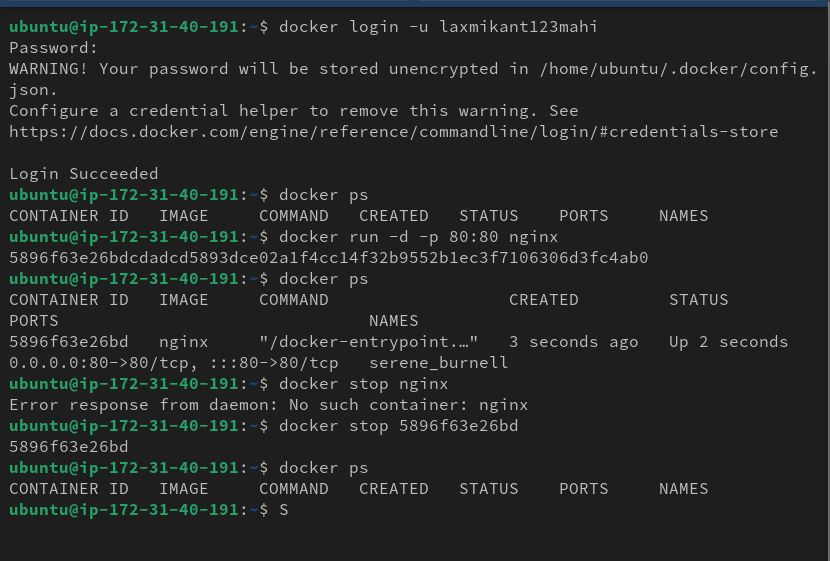Click the No such container error message
The width and height of the screenshot is (830, 561).
pos(268,405)
